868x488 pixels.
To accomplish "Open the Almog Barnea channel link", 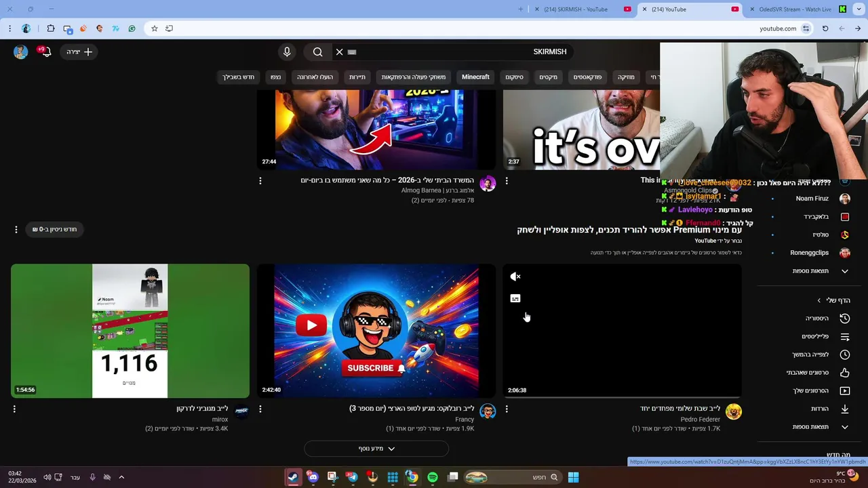I will point(438,190).
